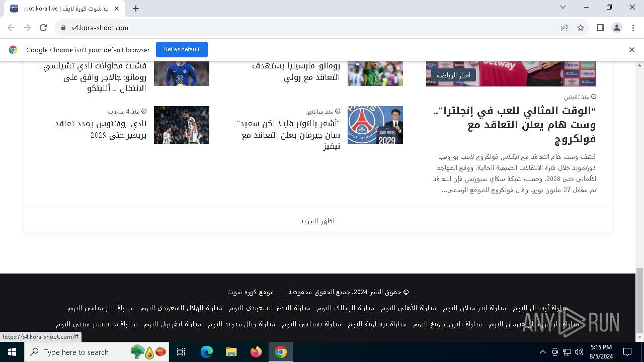Show hidden system tray icons
The image size is (644, 362).
tap(542, 352)
